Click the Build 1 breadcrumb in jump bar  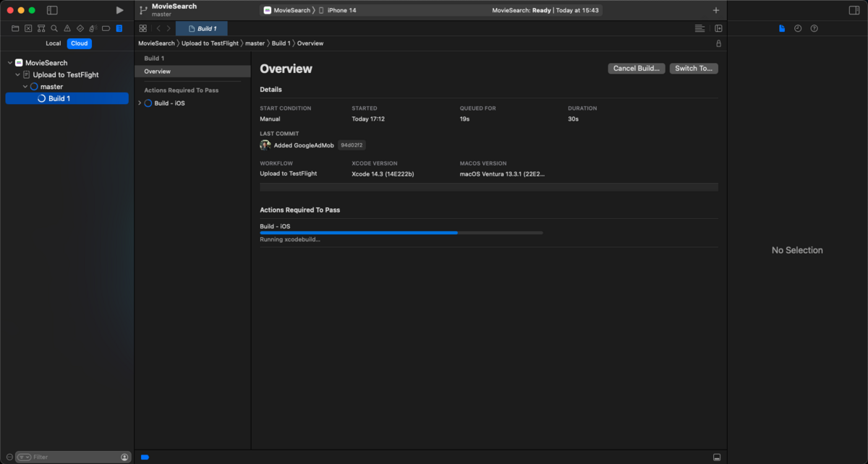[x=281, y=43]
